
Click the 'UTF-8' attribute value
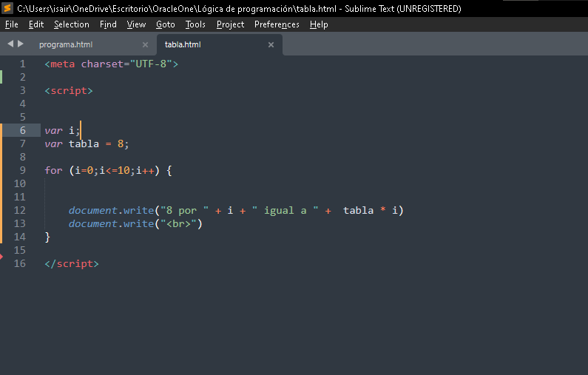pyautogui.click(x=151, y=64)
